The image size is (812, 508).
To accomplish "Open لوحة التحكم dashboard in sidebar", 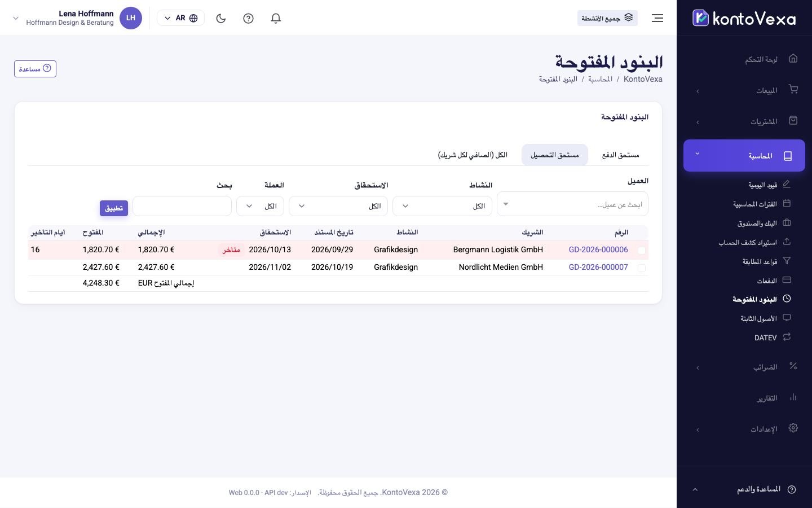I will coord(744,59).
